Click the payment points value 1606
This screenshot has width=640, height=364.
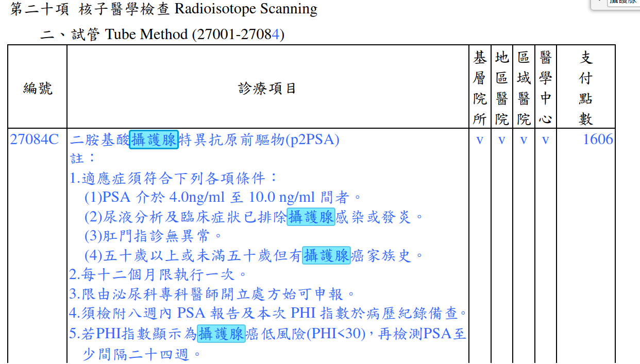(x=597, y=140)
